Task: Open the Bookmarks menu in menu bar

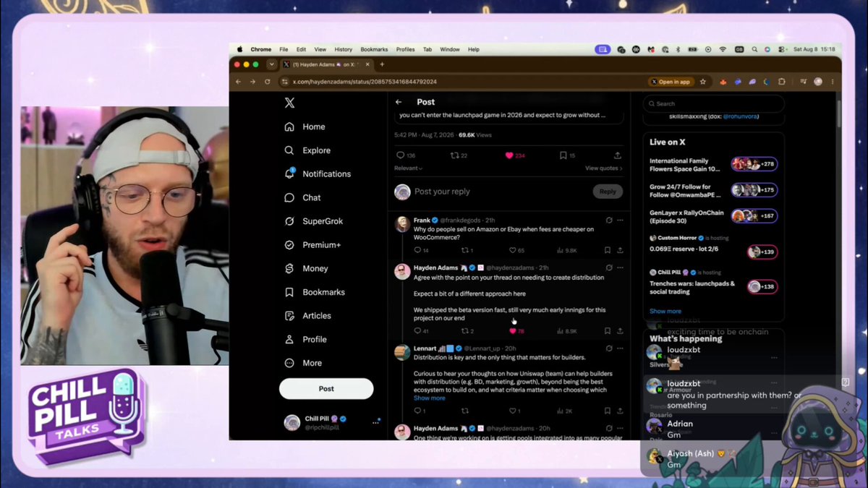Action: [374, 49]
